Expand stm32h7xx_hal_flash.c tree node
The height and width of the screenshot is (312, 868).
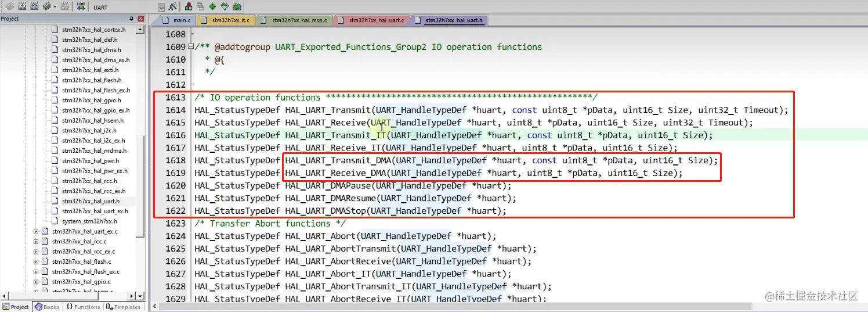(35, 261)
